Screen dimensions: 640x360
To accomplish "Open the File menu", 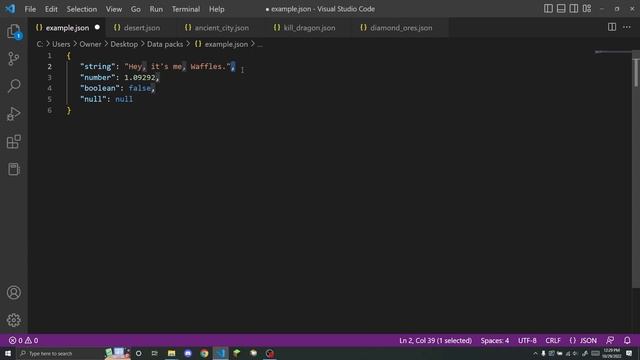I will point(30,9).
